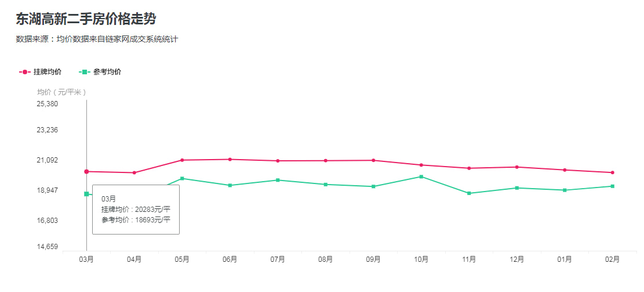Screen dimensions: 644x292
Task: Click the green 03月 data point square
Action: point(86,194)
